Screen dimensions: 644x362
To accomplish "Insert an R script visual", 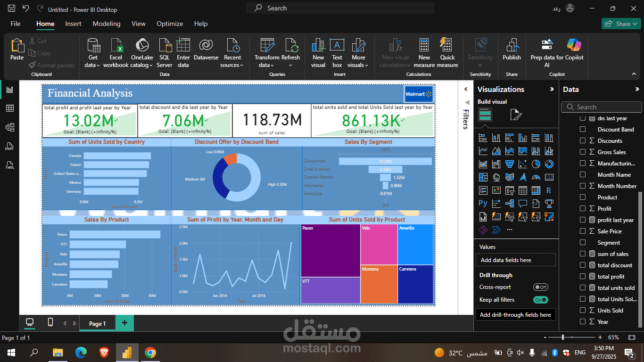I will pos(549,190).
